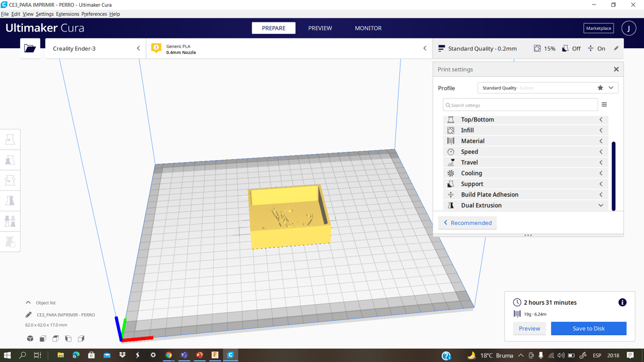Click the material usage icon by 19g
Screen dimensions: 644x362
click(517, 314)
